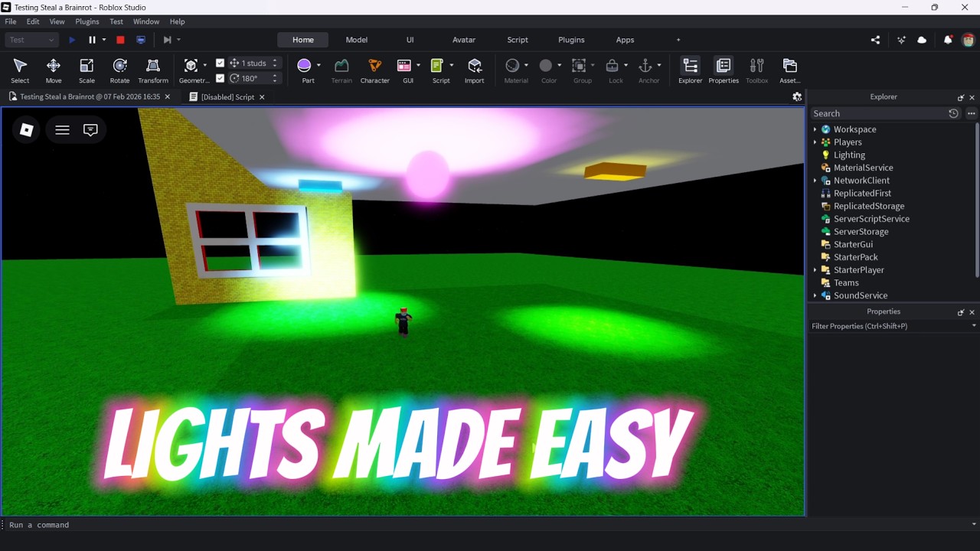Open the Test mode dropdown
Image resolution: width=980 pixels, height=551 pixels.
[31, 40]
